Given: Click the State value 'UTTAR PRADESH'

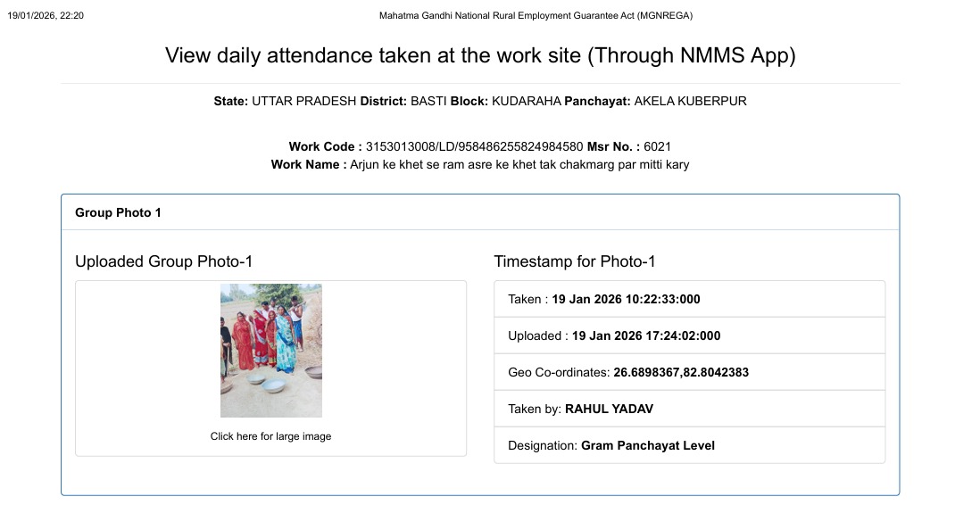Looking at the screenshot, I should tap(303, 101).
